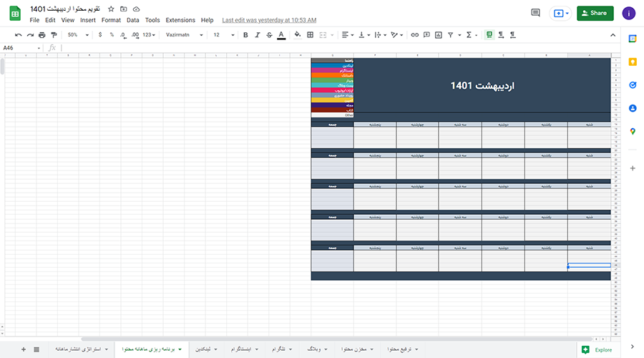Image resolution: width=644 pixels, height=358 pixels.
Task: Open the fill color picker
Action: (295, 34)
